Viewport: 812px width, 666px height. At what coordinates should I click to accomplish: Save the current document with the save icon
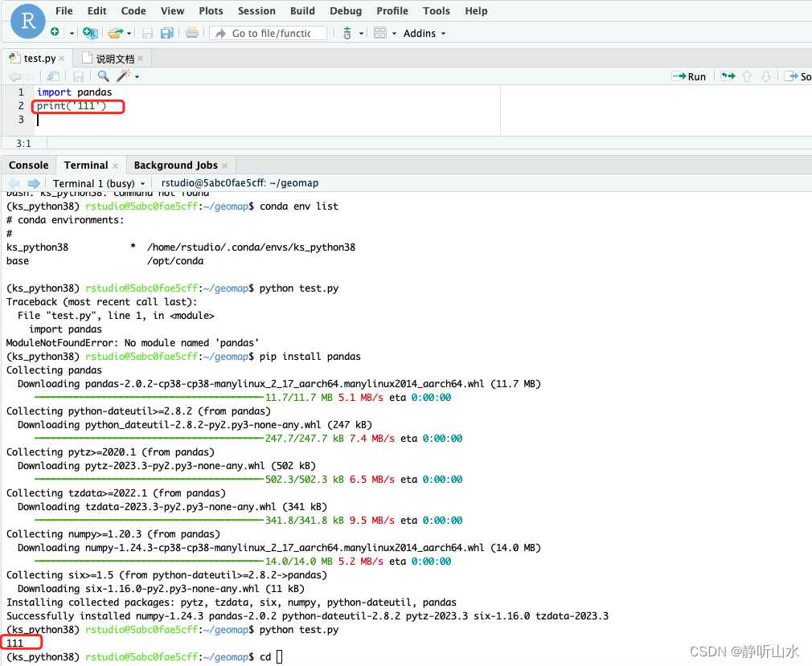coord(147,33)
